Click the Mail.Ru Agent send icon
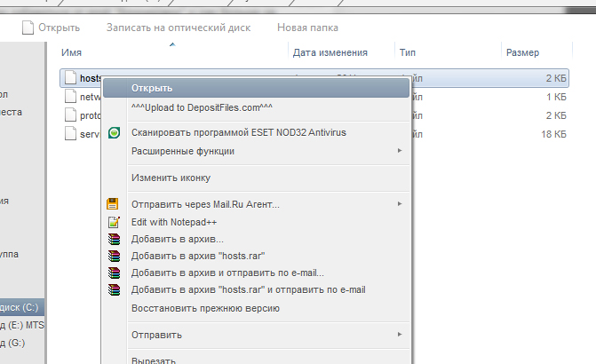 click(113, 205)
